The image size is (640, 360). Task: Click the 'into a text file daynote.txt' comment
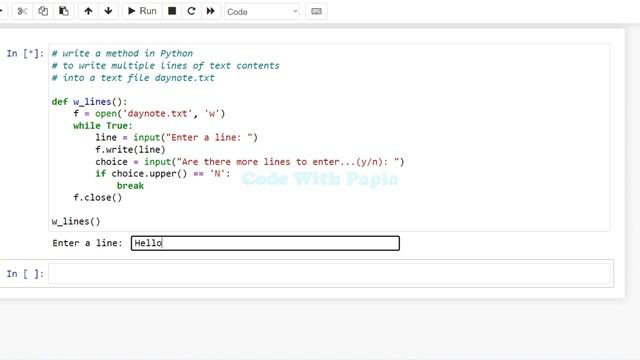(x=133, y=78)
